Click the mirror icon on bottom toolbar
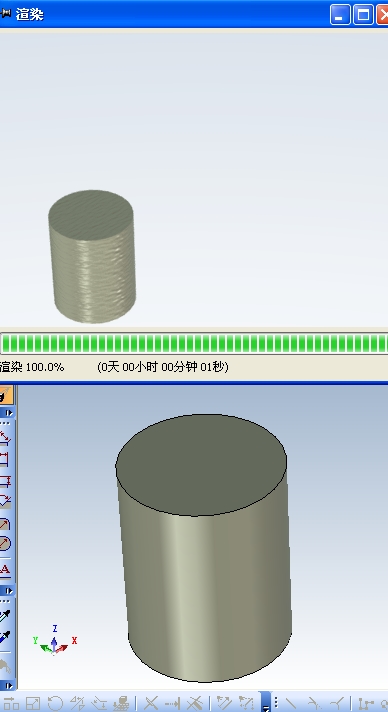The width and height of the screenshot is (388, 712). point(77,703)
